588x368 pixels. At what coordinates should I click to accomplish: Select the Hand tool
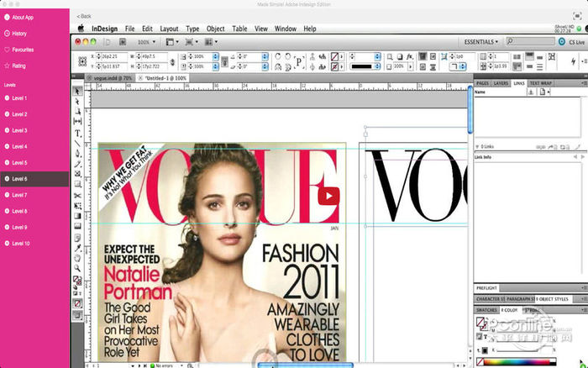coord(77,258)
